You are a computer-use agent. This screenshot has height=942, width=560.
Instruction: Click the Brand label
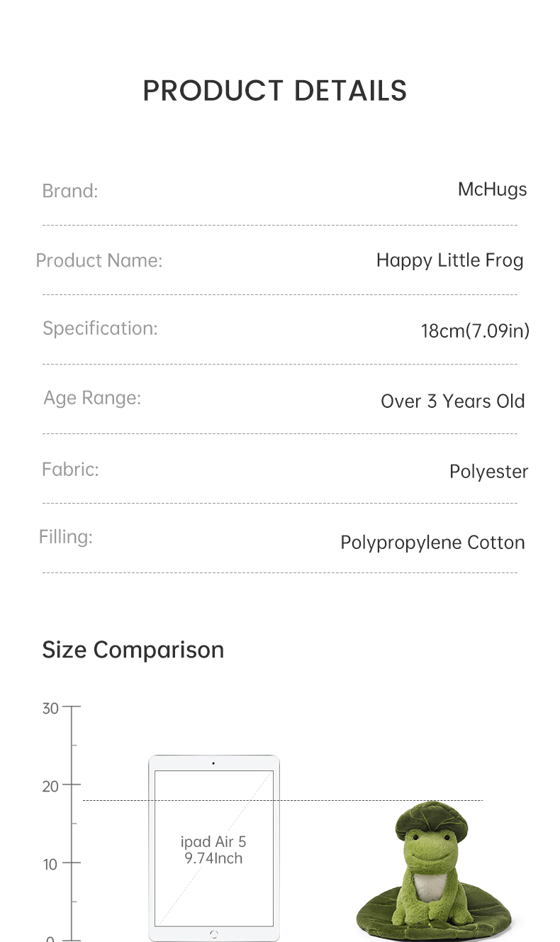click(70, 191)
